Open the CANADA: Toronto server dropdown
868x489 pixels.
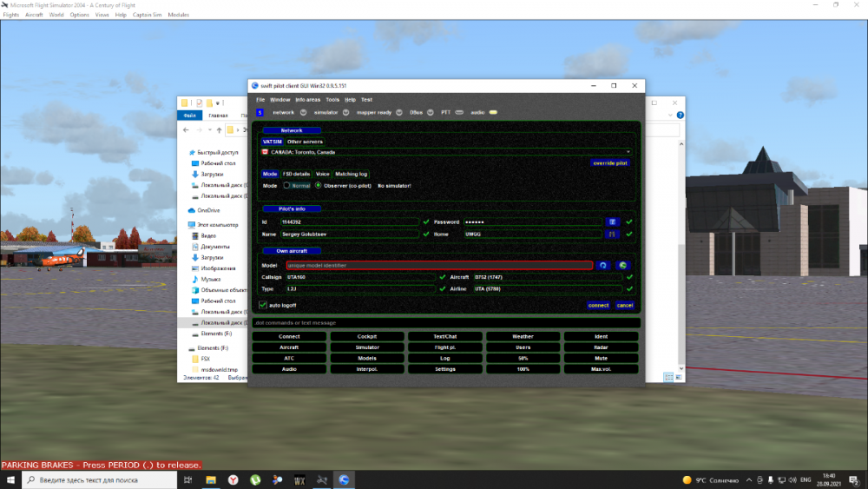(447, 152)
